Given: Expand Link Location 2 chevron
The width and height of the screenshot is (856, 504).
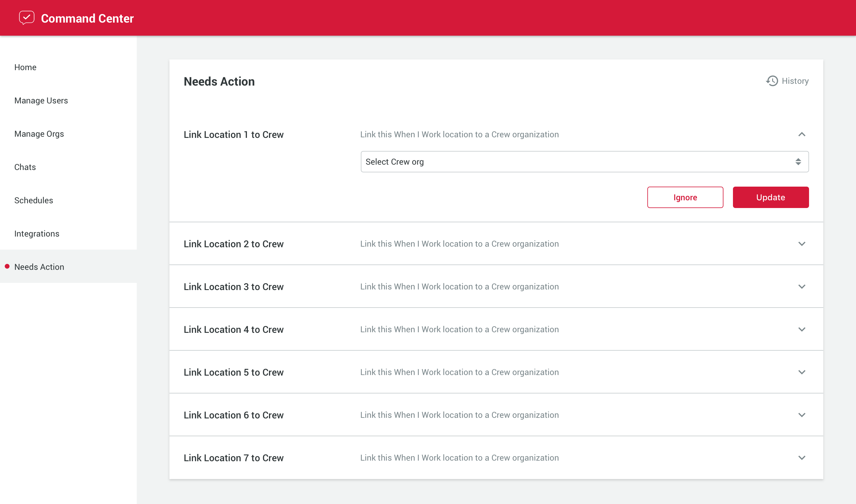Looking at the screenshot, I should tap(802, 244).
